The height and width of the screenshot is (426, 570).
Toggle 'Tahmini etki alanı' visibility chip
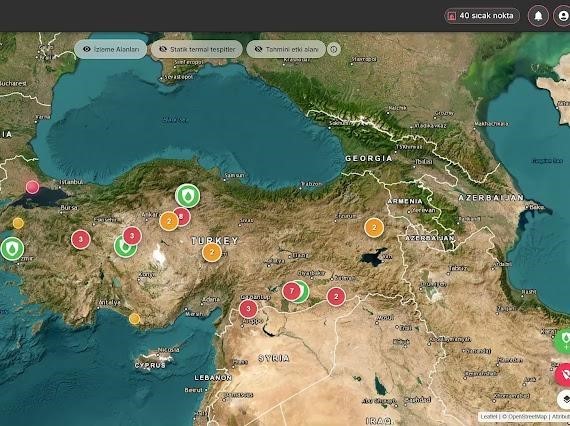pos(286,49)
